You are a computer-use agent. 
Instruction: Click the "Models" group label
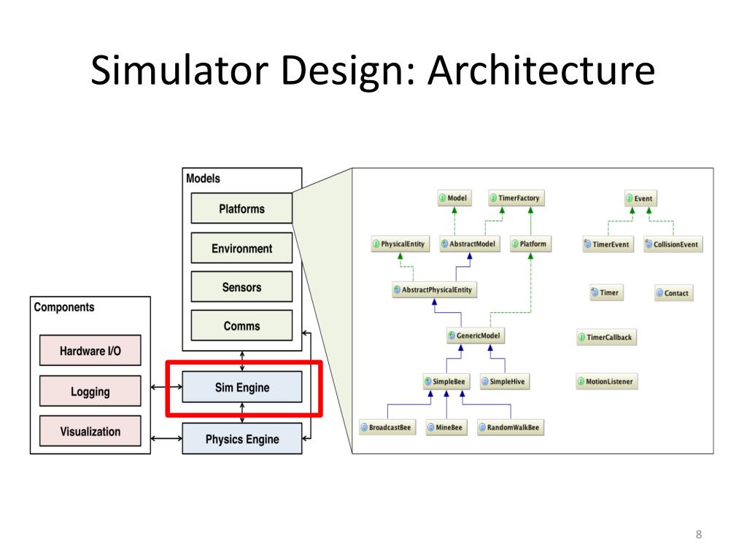[x=203, y=179]
